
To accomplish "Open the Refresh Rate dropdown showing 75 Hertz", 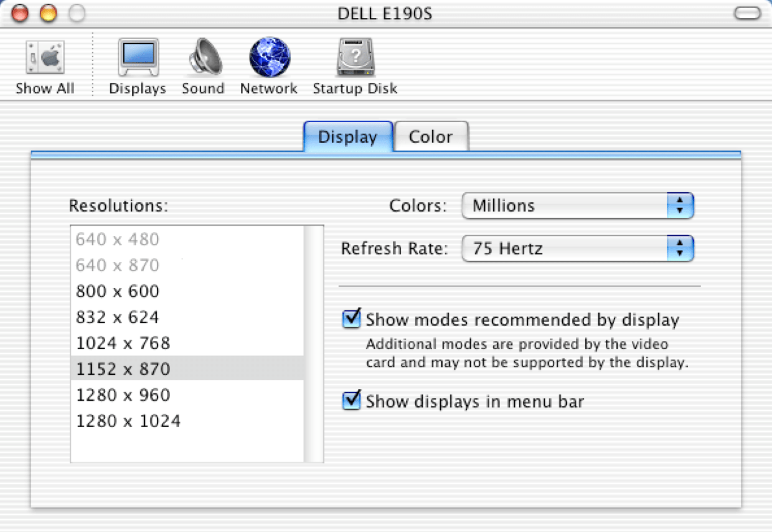I will (x=578, y=249).
